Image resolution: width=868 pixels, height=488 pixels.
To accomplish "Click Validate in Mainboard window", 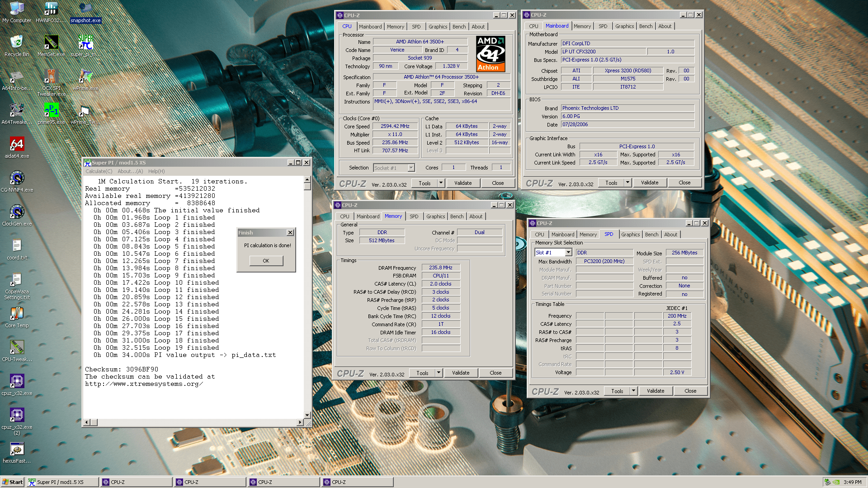I will point(650,183).
